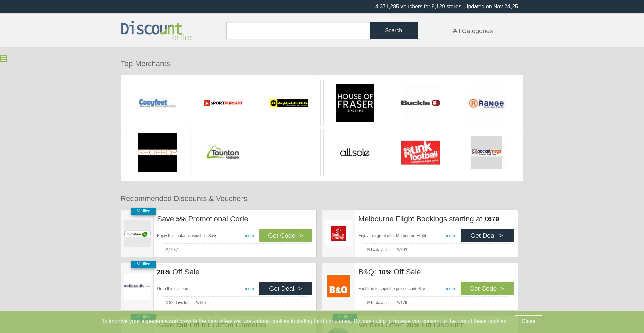This screenshot has height=333, width=644.
Task: Open the green hamburger side menu
Action: point(4,59)
